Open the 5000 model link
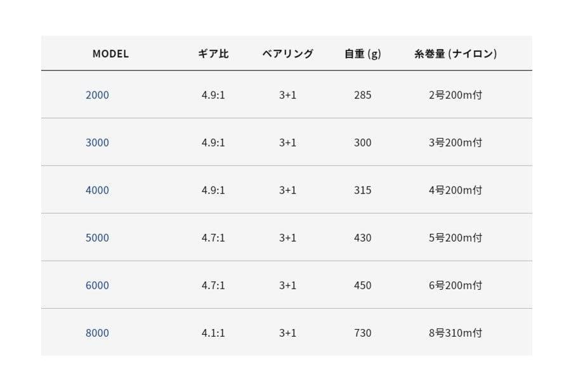The image size is (571, 392). [97, 238]
